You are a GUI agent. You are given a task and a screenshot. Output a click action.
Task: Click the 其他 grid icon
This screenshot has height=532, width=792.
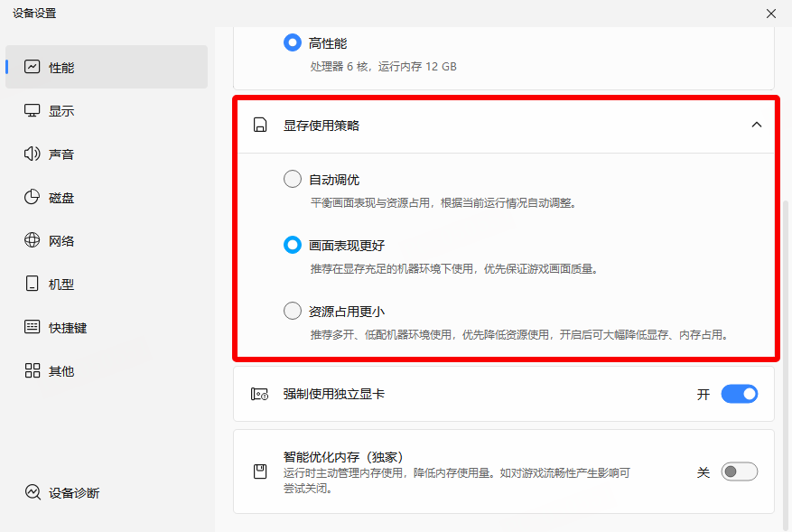[33, 370]
